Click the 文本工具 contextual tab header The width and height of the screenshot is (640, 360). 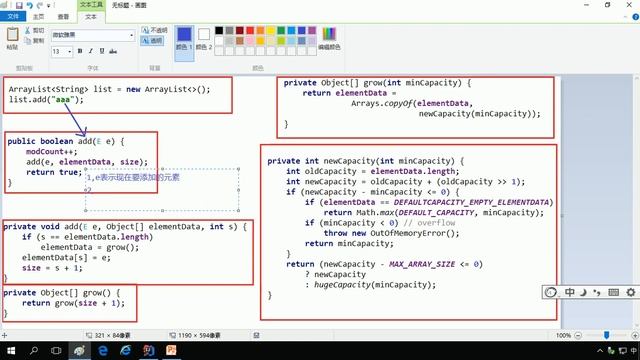pyautogui.click(x=91, y=5)
